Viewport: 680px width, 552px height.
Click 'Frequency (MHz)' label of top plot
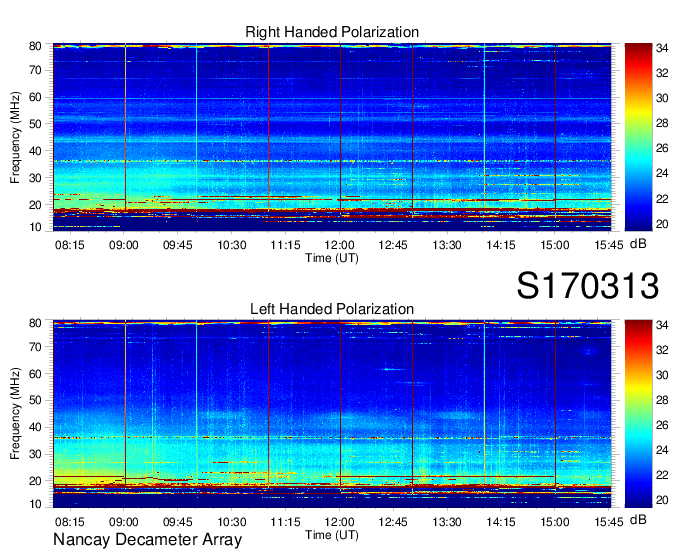click(15, 137)
